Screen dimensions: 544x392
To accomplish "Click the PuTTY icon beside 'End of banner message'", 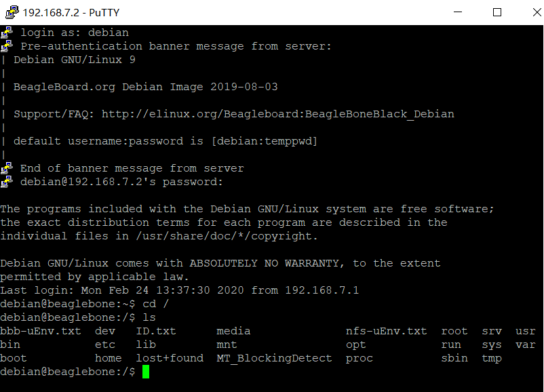I will pyautogui.click(x=7, y=168).
